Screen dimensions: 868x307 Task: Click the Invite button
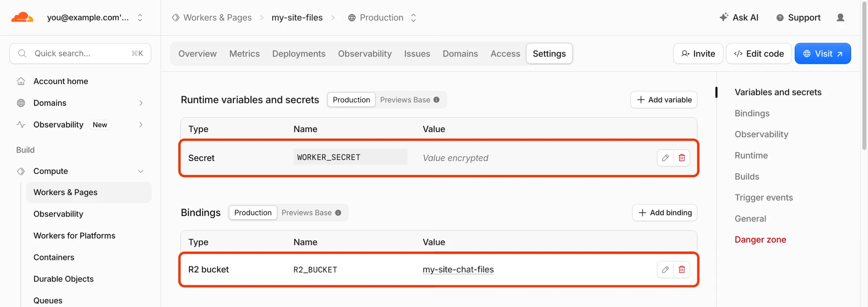(x=698, y=53)
